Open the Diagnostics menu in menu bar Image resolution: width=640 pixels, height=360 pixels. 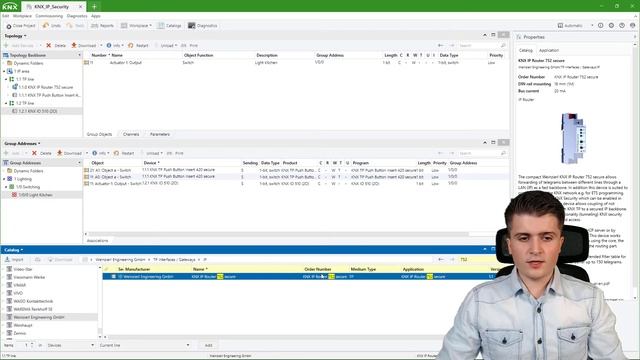77,16
